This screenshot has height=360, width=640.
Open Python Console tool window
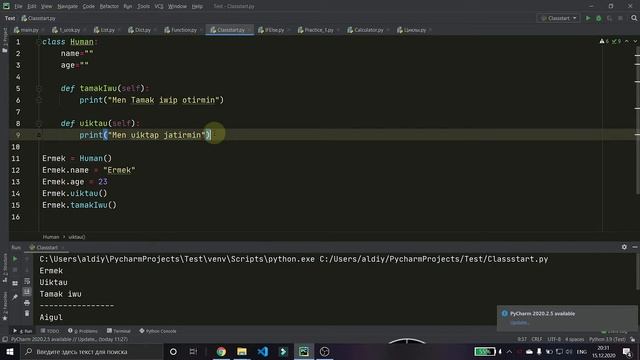pos(158,331)
